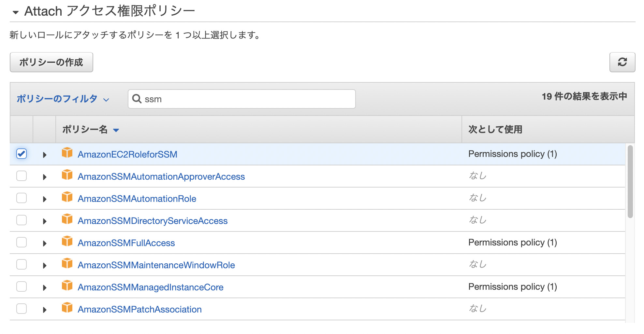Collapse the Attach アクセス権限ポリシー section
Image resolution: width=644 pixels, height=334 pixels.
[15, 13]
